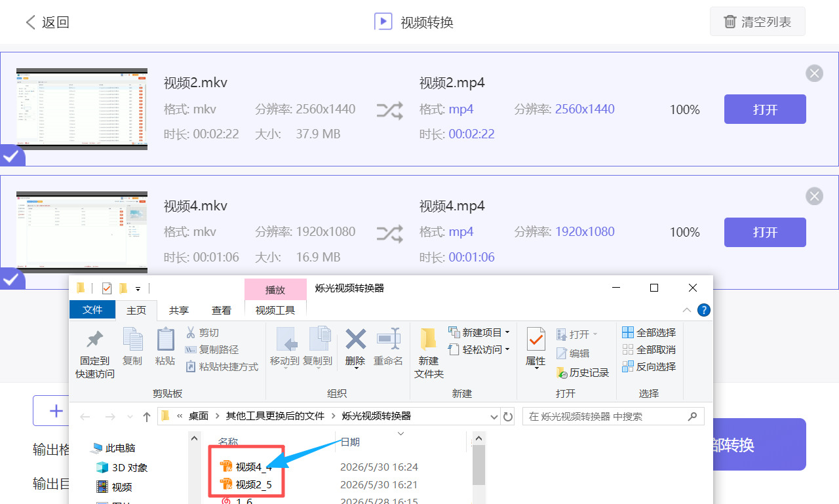Click Explorer back navigation arrow
Screen dimensions: 839x504
[85, 416]
